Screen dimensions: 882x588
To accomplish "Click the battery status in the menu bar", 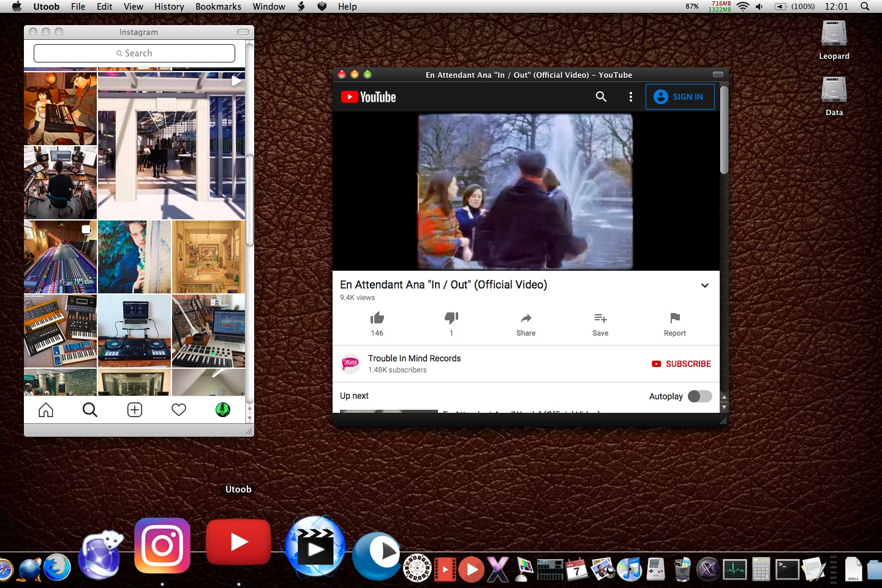I will (794, 7).
